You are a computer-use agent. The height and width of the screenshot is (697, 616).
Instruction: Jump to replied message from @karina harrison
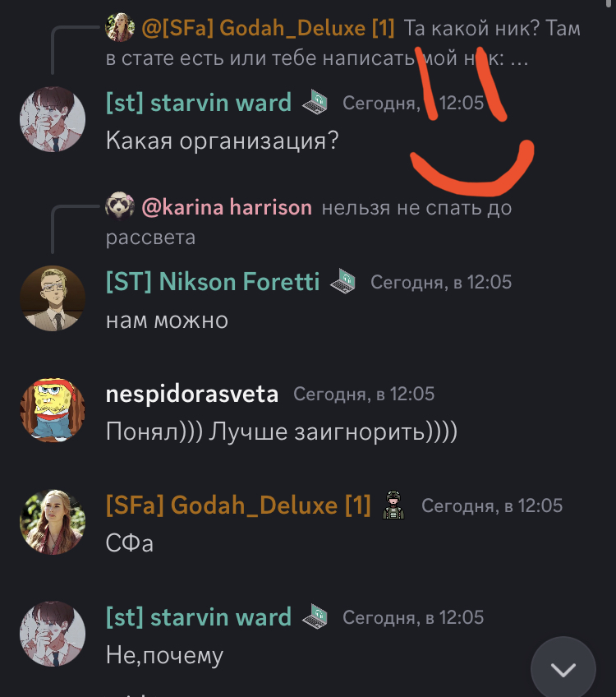click(x=309, y=222)
